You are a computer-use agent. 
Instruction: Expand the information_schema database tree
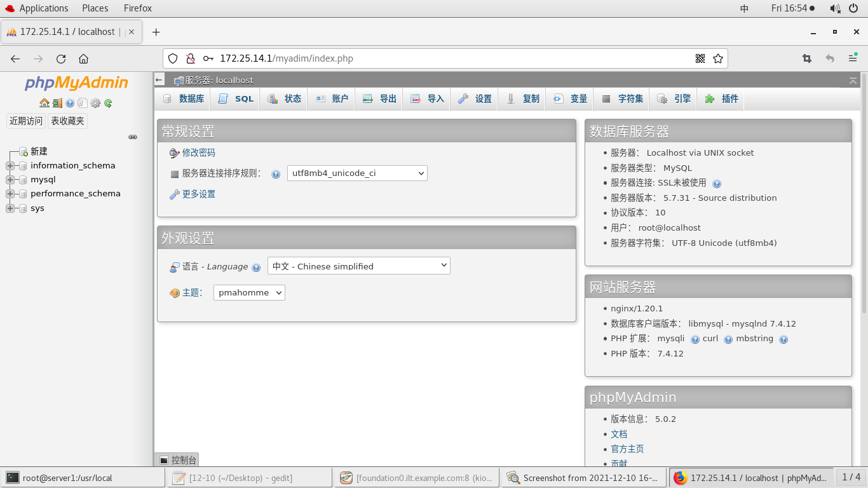(10, 166)
